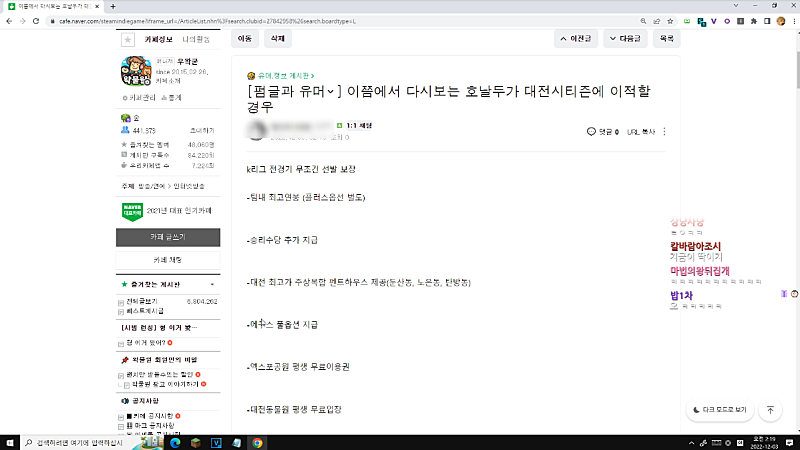
Task: Switch to the 나의활동 tab
Action: coord(196,39)
